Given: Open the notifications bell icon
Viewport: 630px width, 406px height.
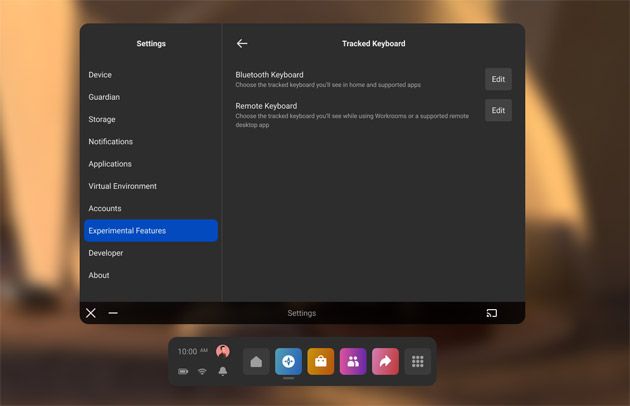Looking at the screenshot, I should click(223, 371).
